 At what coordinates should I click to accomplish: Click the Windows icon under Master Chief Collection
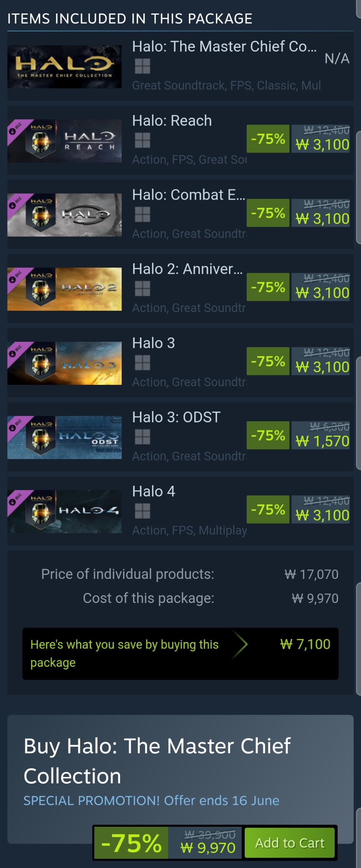click(x=142, y=66)
